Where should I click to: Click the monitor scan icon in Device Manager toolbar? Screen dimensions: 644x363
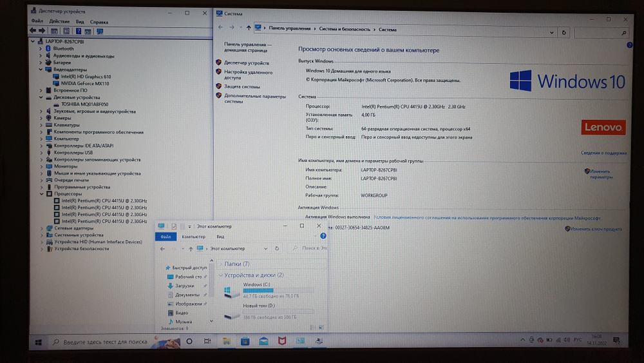[x=100, y=31]
